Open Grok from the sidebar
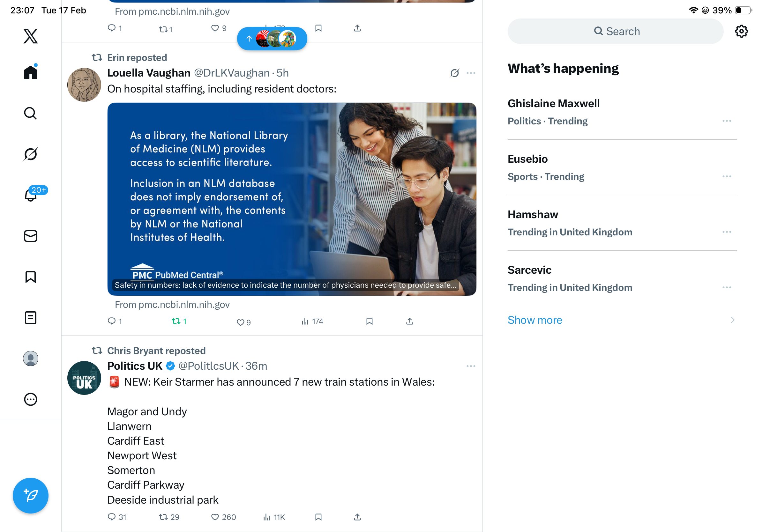 click(x=31, y=154)
